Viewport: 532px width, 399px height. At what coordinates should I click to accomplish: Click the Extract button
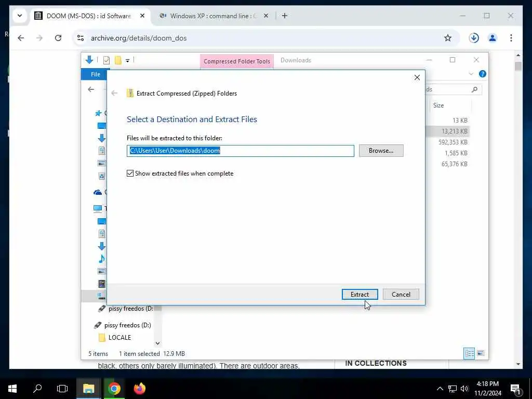[360, 294]
